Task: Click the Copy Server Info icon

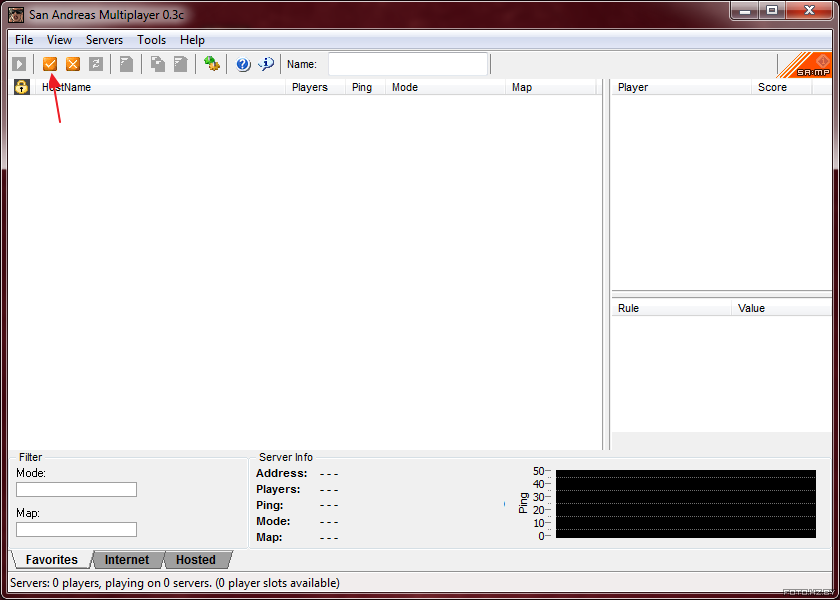Action: (158, 64)
